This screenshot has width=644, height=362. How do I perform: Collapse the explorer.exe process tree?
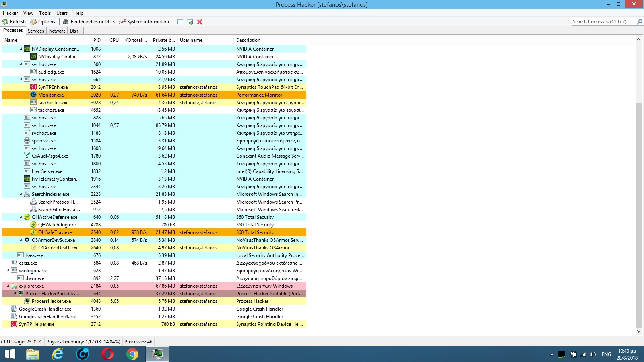coord(8,286)
